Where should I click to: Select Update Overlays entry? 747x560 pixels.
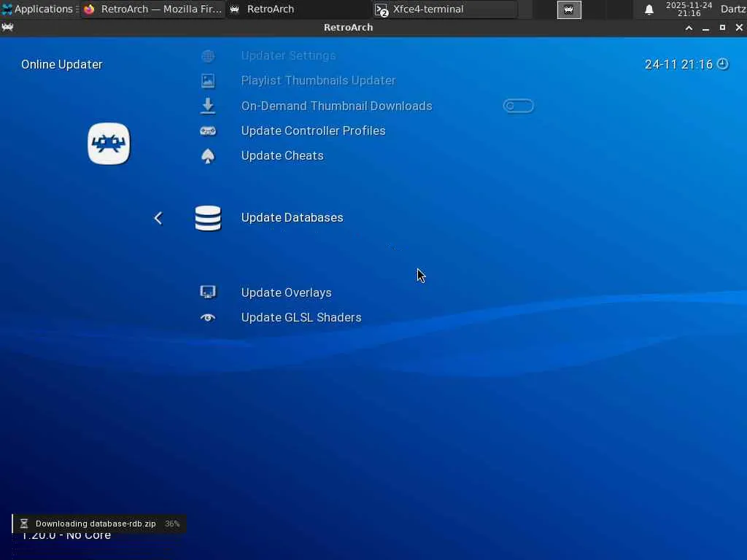286,292
